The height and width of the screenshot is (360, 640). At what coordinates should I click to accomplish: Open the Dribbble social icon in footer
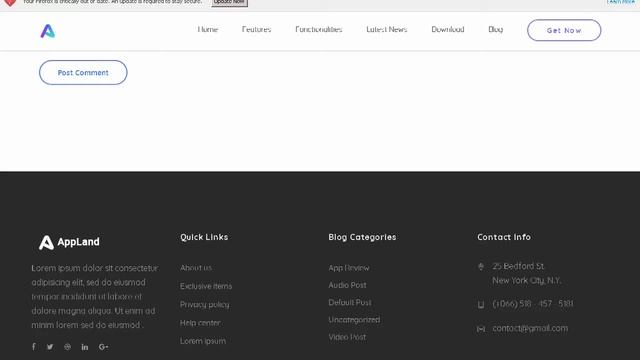point(67,347)
